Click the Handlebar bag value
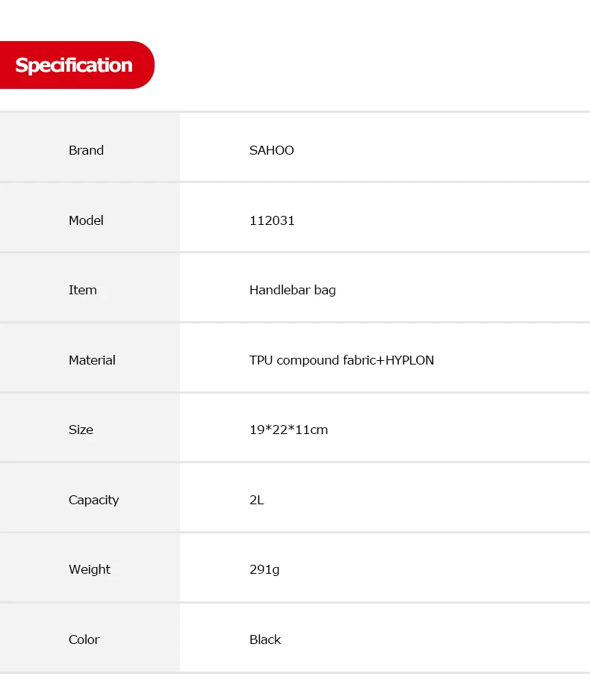The width and height of the screenshot is (590, 700). click(292, 290)
